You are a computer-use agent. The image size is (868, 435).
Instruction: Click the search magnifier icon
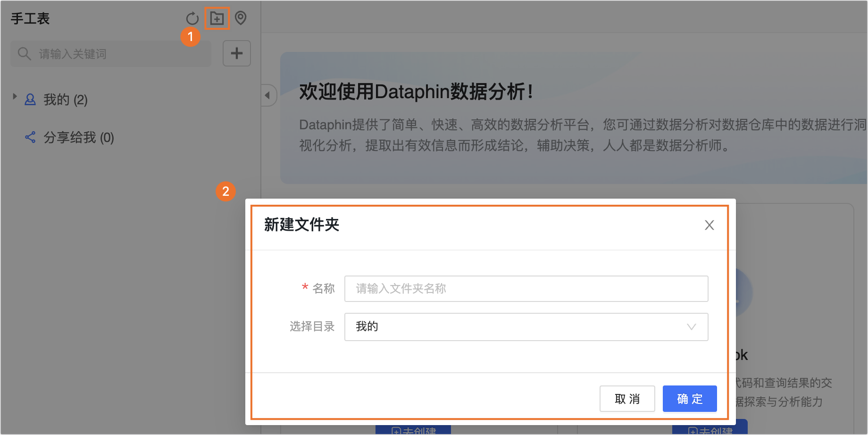pyautogui.click(x=24, y=54)
